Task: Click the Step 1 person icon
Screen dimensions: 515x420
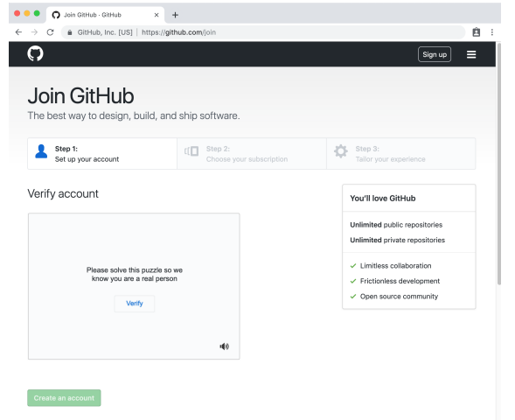Action: click(x=41, y=151)
